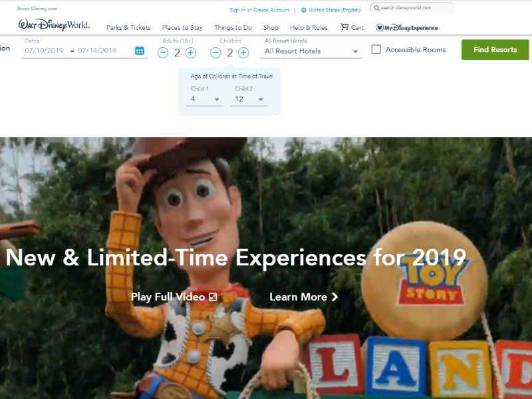Screen dimensions: 532x399
Task: Click the hero headline New & Limited-Time Experiences
Action: coord(236,257)
